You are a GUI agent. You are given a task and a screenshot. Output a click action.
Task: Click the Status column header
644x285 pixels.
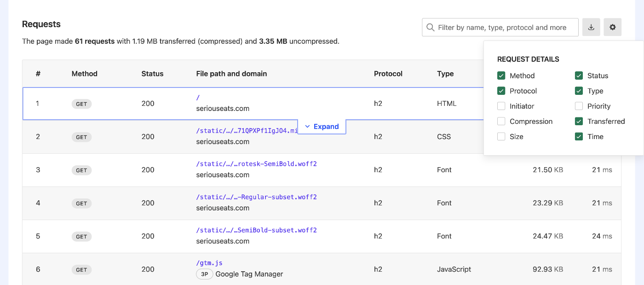pyautogui.click(x=152, y=74)
